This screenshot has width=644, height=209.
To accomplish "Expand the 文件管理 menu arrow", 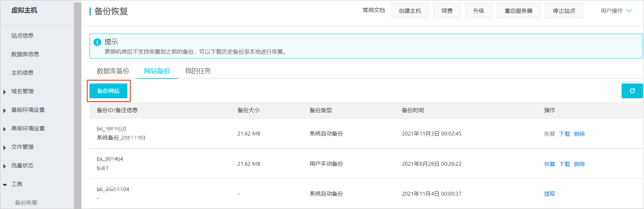I will pyautogui.click(x=4, y=147).
